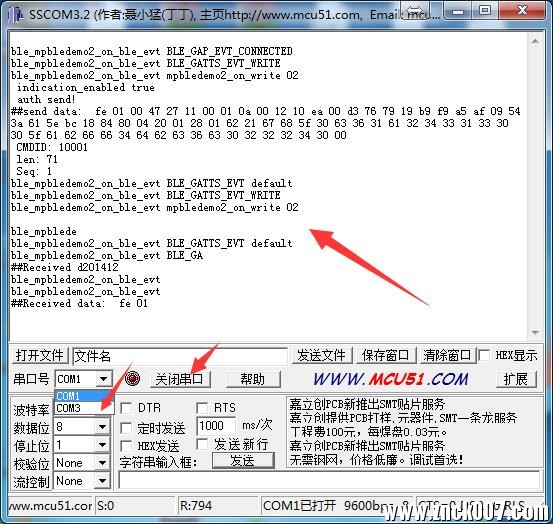Click the 发送 send button
This screenshot has width=553, height=524.
243,461
